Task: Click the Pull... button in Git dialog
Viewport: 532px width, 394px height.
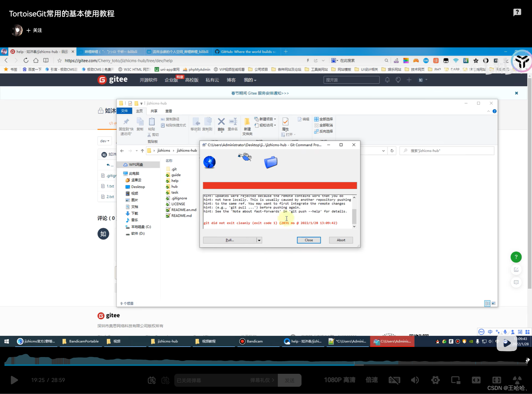Action: 230,240
